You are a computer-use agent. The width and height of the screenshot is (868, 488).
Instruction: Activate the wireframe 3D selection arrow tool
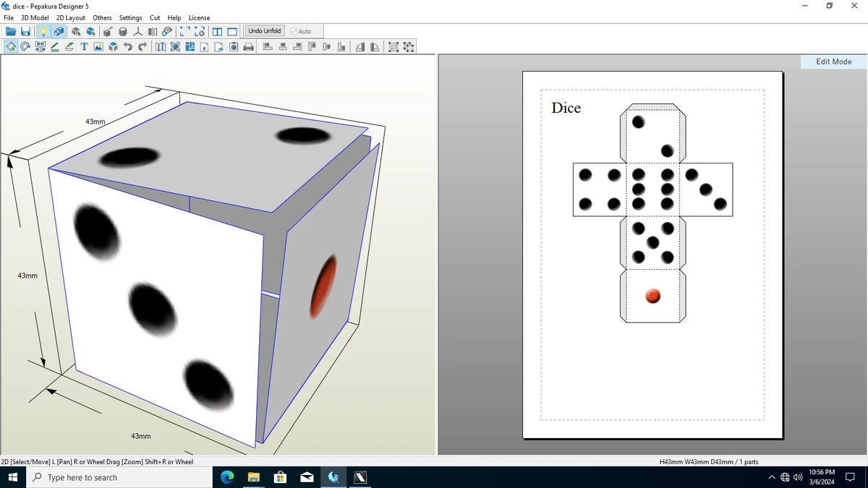click(76, 31)
